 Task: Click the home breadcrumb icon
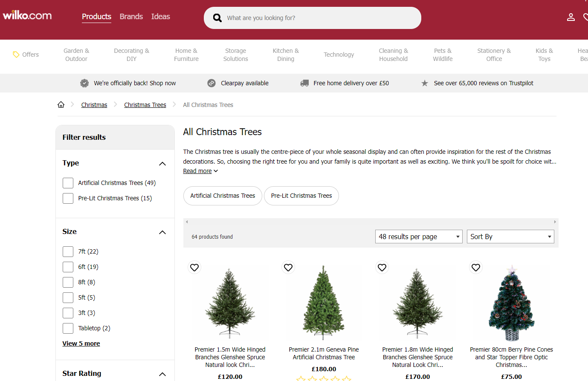61,105
